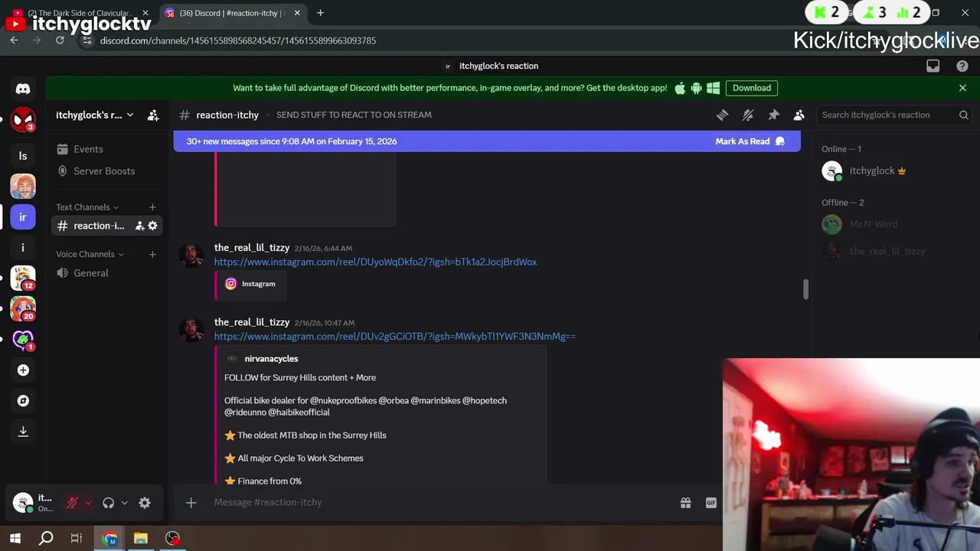Screen dimensions: 980x551
Task: Create invite icon on reaction-itchy channel
Action: click(139, 226)
